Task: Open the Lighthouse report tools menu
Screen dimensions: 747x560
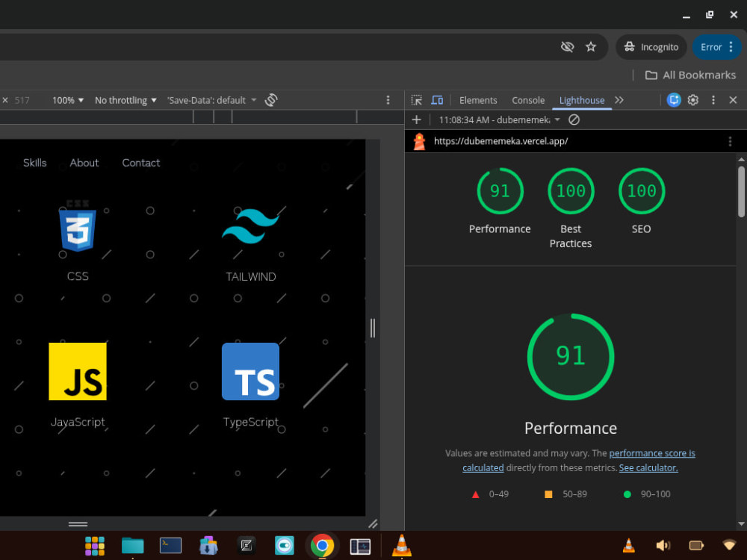Action: point(729,141)
